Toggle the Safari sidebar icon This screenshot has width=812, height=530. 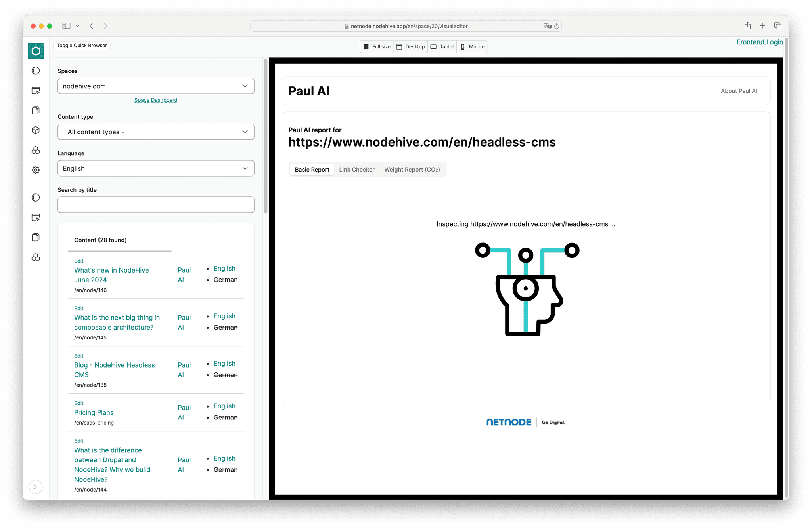[x=66, y=26]
